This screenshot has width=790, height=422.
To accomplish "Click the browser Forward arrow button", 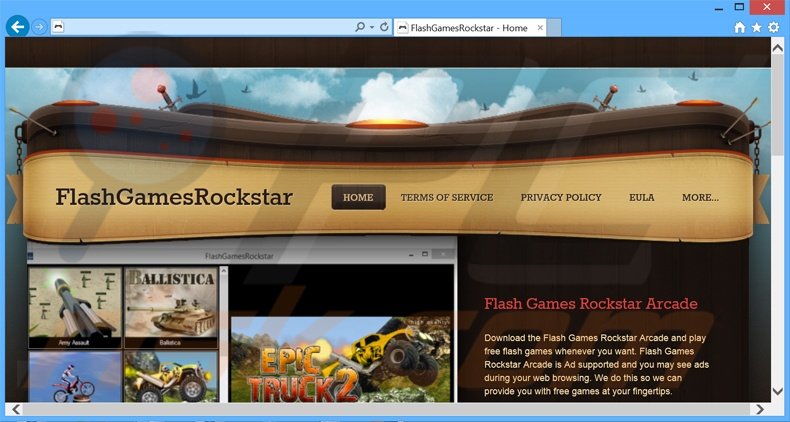I will (39, 27).
